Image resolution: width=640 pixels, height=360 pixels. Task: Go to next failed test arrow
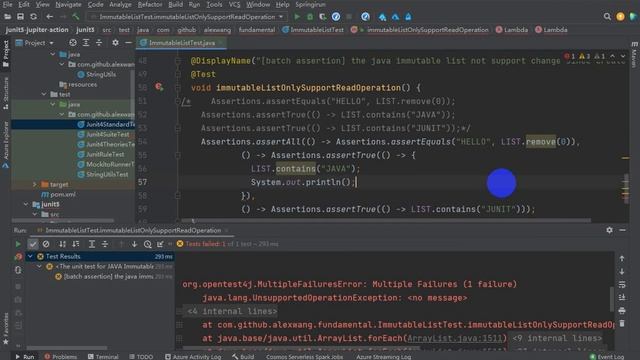tap(134, 244)
